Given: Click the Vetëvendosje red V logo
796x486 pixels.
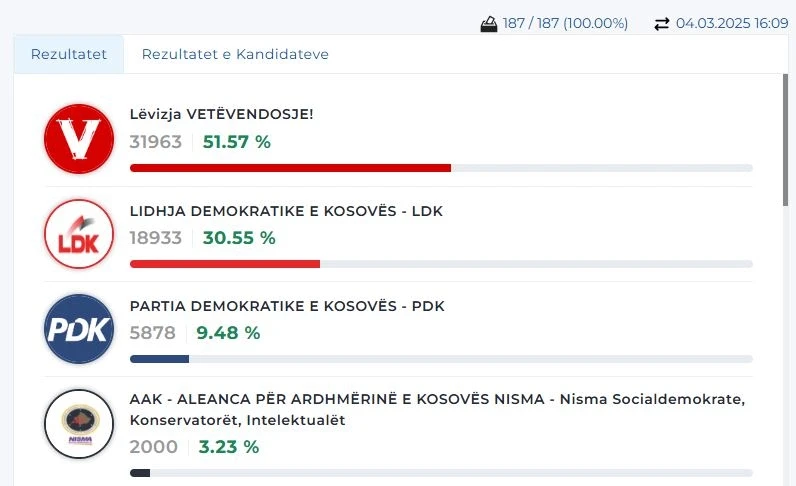Looking at the screenshot, I should [79, 138].
